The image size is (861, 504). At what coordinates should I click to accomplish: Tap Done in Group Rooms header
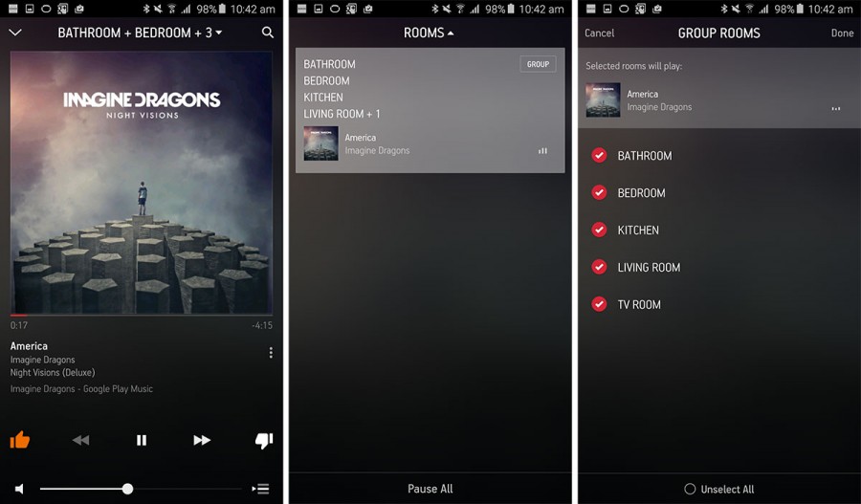(842, 33)
